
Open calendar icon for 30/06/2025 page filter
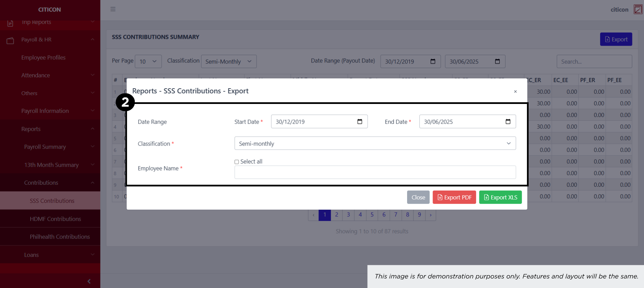pos(497,61)
